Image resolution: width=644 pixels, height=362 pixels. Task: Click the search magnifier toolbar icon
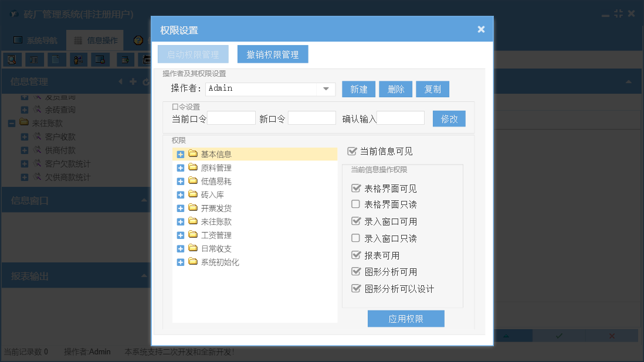12,59
